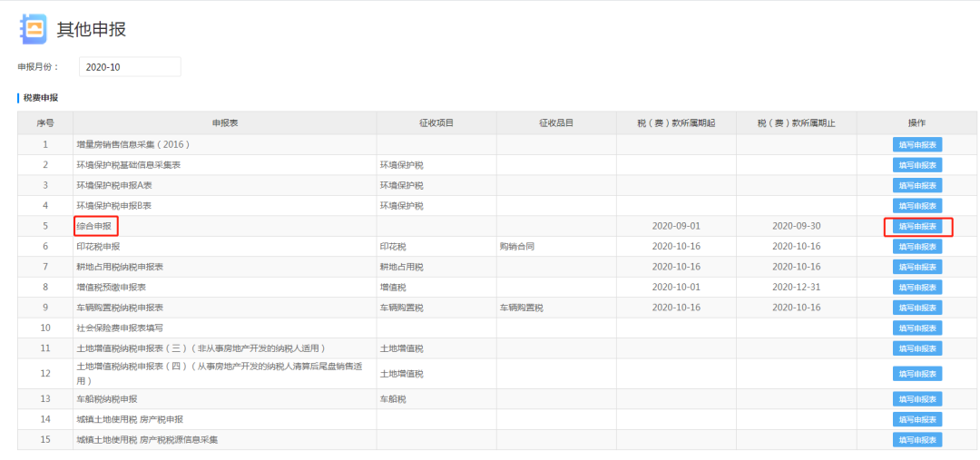Click the 序号 column header
This screenshot has height=460, width=980.
pyautogui.click(x=45, y=123)
